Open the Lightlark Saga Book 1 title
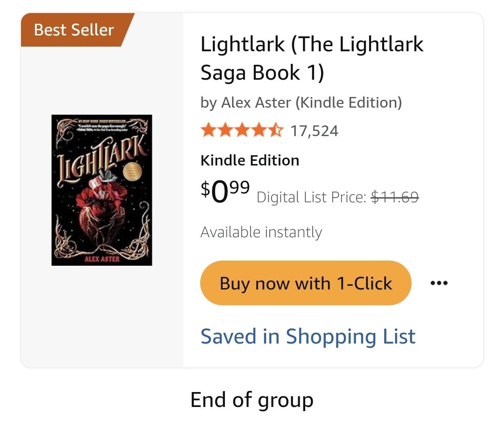 312,58
